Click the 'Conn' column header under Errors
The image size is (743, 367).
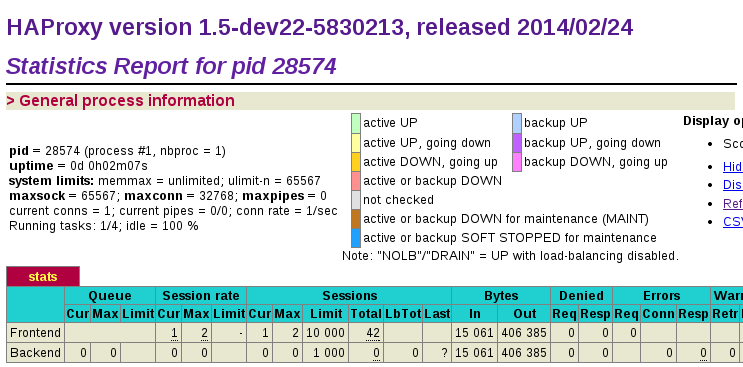(x=659, y=313)
